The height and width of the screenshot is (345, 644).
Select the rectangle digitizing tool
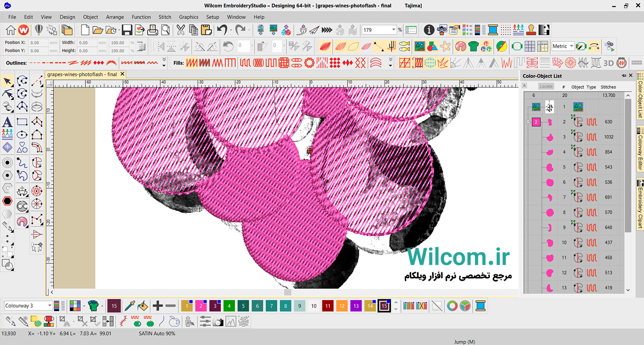22,122
